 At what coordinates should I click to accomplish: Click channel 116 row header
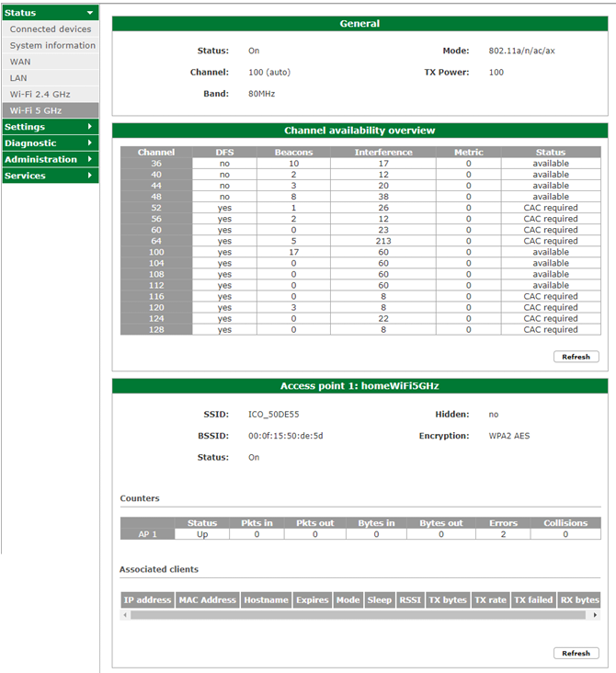coord(156,297)
